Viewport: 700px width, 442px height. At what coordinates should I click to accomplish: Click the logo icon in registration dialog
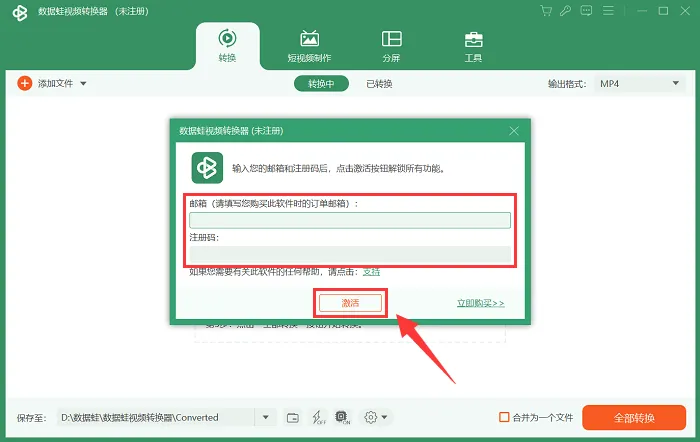point(207,168)
